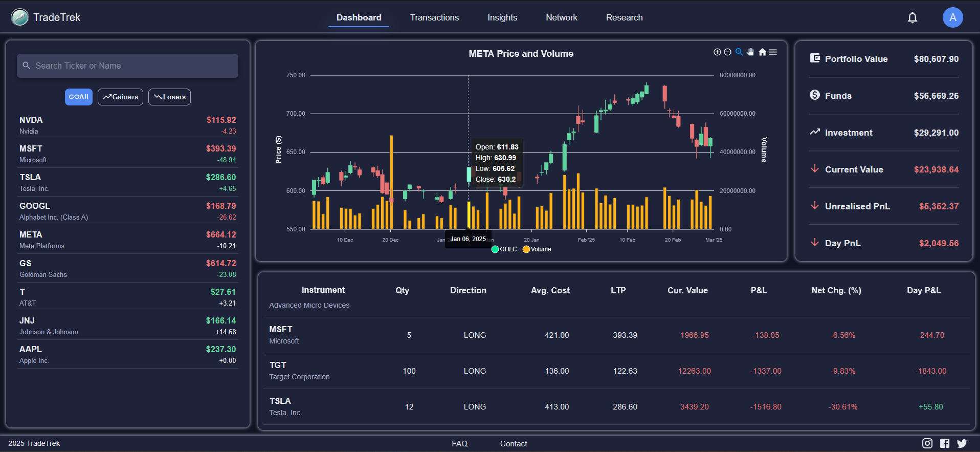This screenshot has height=452, width=980.
Task: Click the Funds amount $56,669.26
Action: [x=937, y=96]
